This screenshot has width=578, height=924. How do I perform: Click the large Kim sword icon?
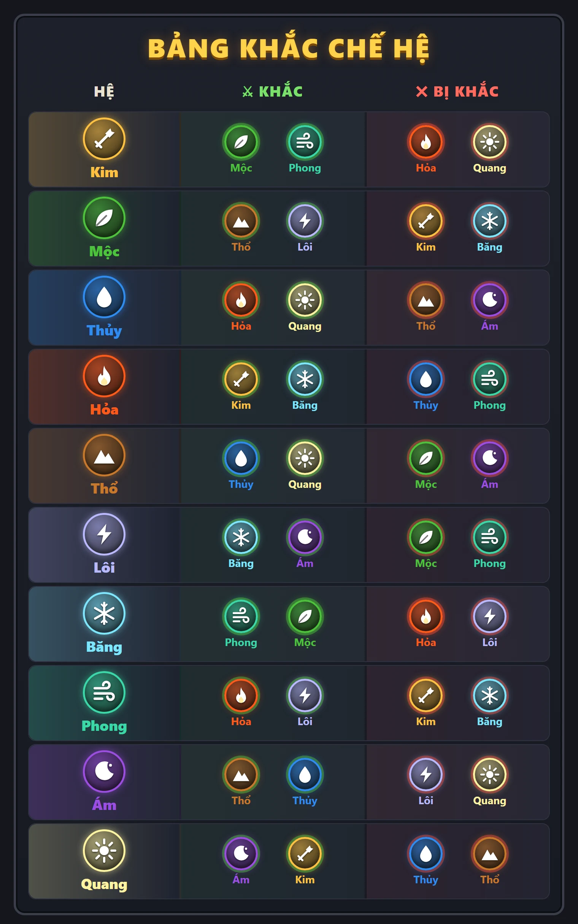104,139
